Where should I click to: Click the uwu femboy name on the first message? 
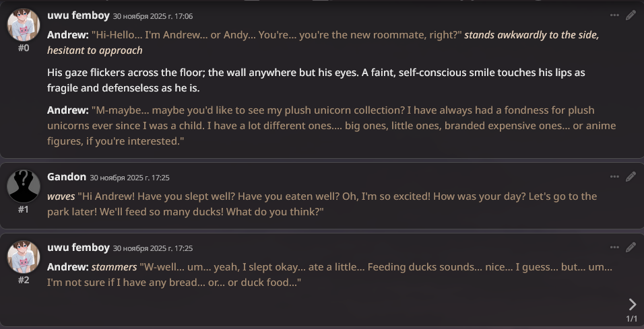pyautogui.click(x=78, y=15)
